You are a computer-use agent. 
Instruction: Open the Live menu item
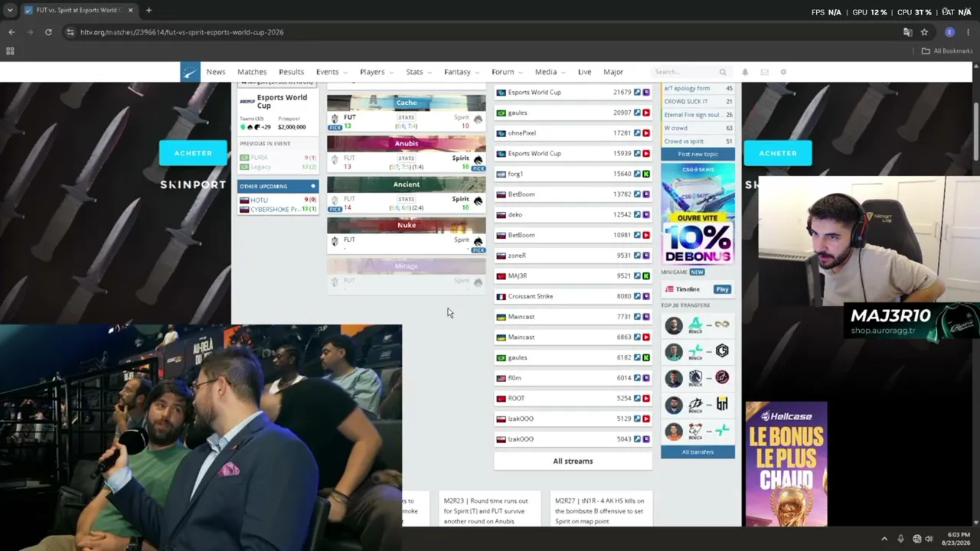584,72
